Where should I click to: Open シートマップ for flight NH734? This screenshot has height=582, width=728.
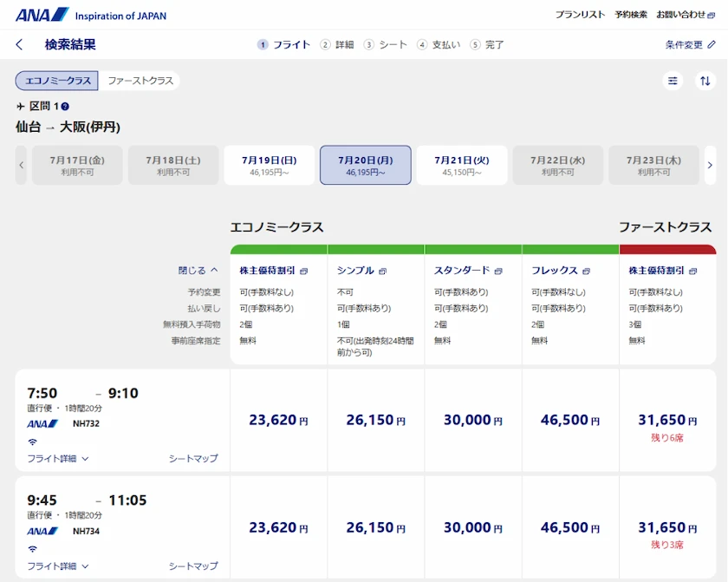point(193,566)
